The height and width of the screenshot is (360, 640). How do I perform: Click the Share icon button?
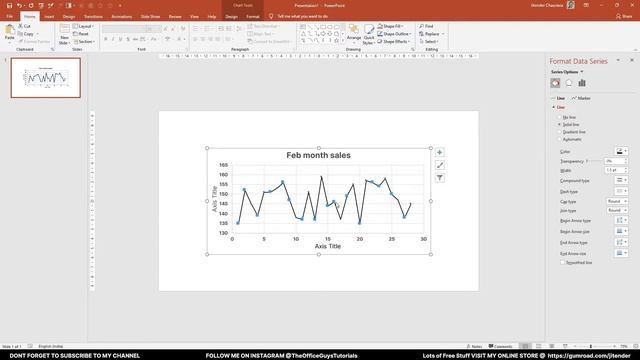623,16
